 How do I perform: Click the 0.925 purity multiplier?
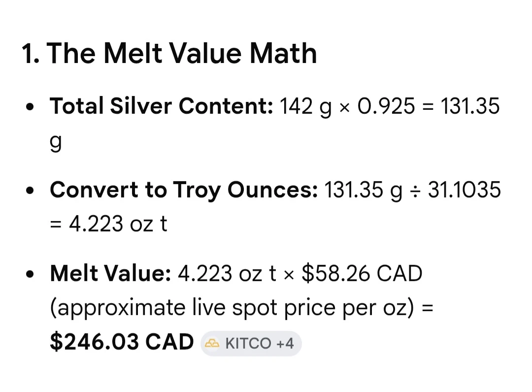coord(386,106)
